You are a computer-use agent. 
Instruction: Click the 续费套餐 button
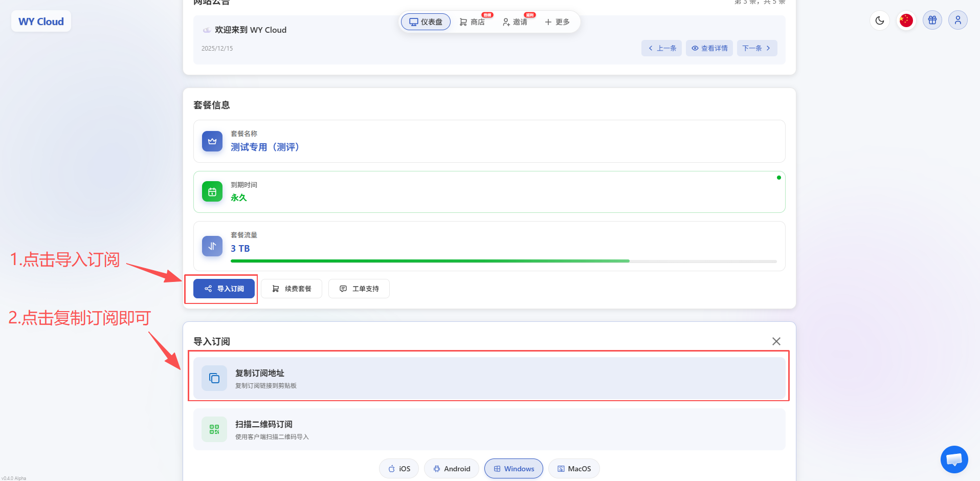coord(292,289)
